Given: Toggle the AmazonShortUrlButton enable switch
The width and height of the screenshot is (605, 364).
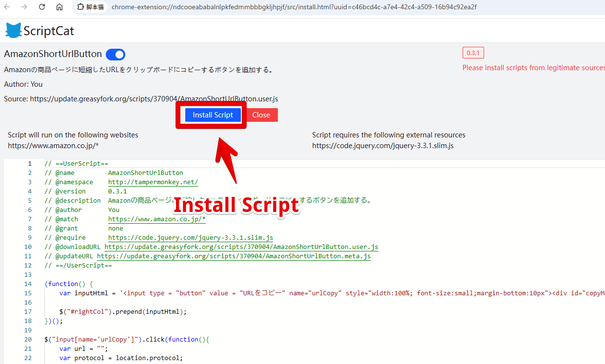Looking at the screenshot, I should pos(116,54).
